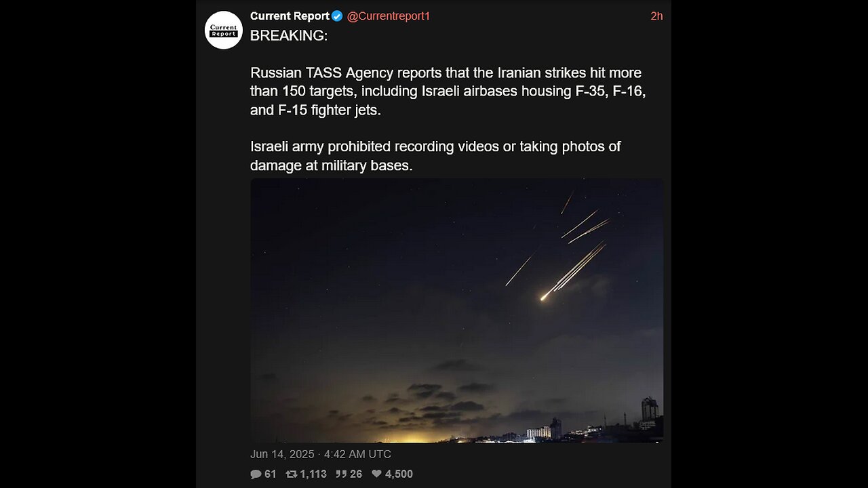Image resolution: width=868 pixels, height=488 pixels.
Task: Click the 1,113 retweets count
Action: [x=313, y=474]
